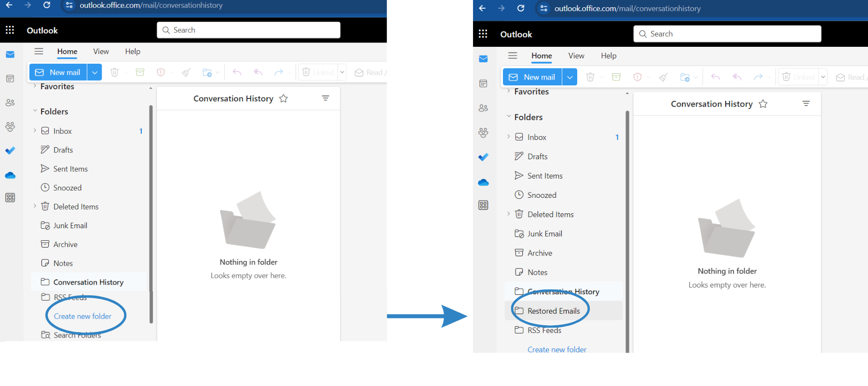Reload page in left browser window
868x386 pixels.
(47, 5)
